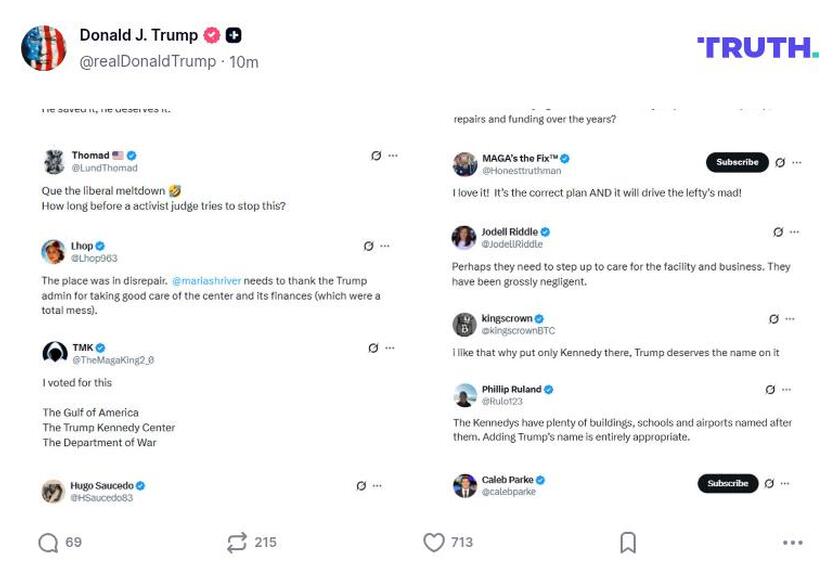The height and width of the screenshot is (580, 840).
Task: Subscribe to MAGA's the Fix
Action: click(737, 162)
